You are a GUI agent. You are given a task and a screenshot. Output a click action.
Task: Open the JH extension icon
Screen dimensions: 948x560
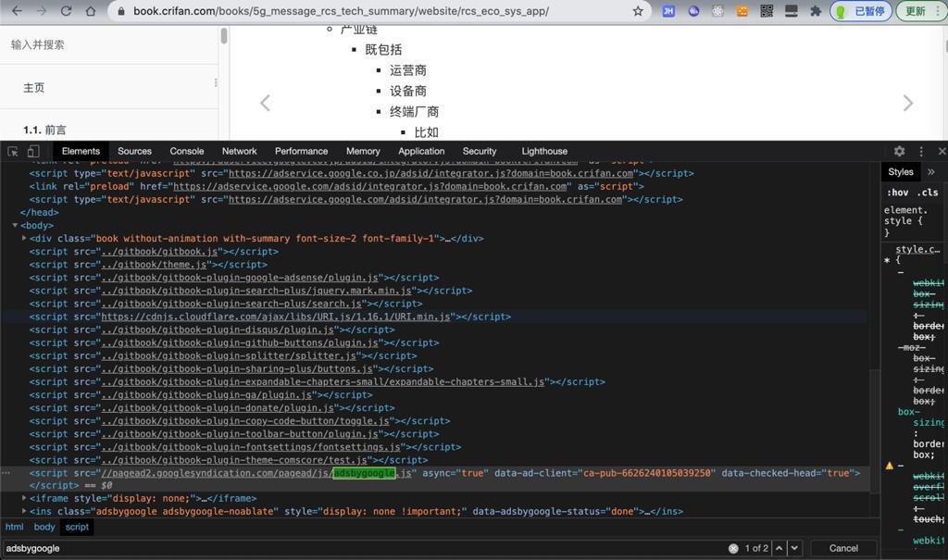(x=668, y=11)
